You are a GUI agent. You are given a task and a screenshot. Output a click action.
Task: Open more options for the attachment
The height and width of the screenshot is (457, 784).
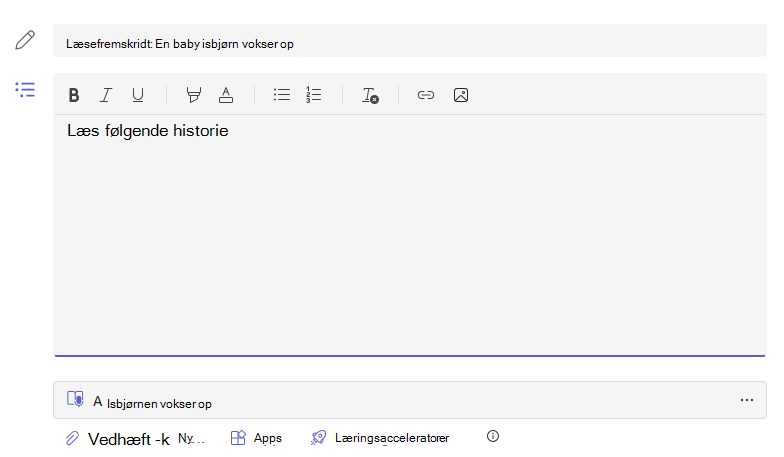point(747,400)
